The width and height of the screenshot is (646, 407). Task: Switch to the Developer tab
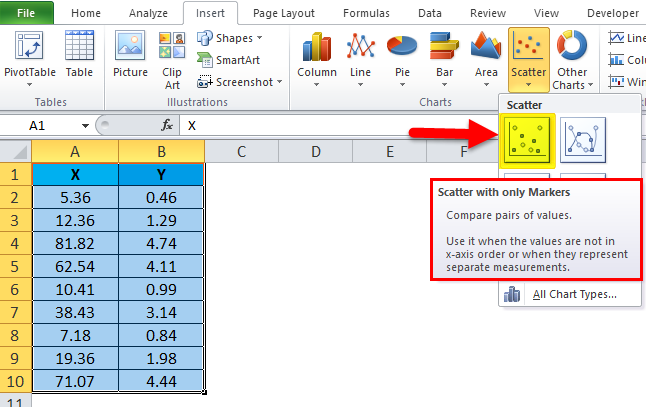(x=613, y=13)
